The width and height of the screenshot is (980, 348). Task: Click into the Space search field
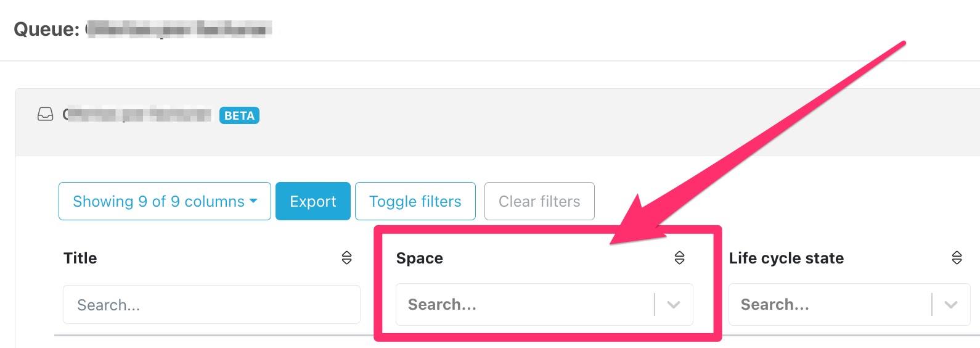click(524, 305)
